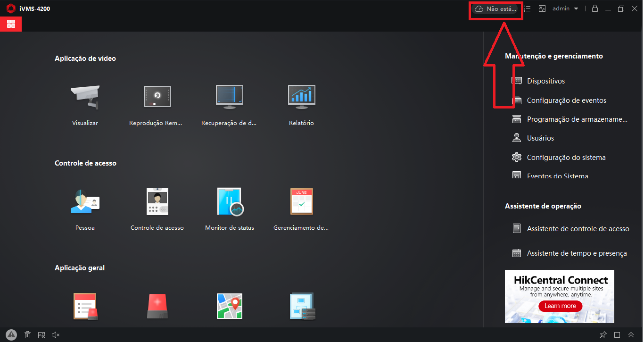Click the Dispositivos device icon

tap(517, 81)
